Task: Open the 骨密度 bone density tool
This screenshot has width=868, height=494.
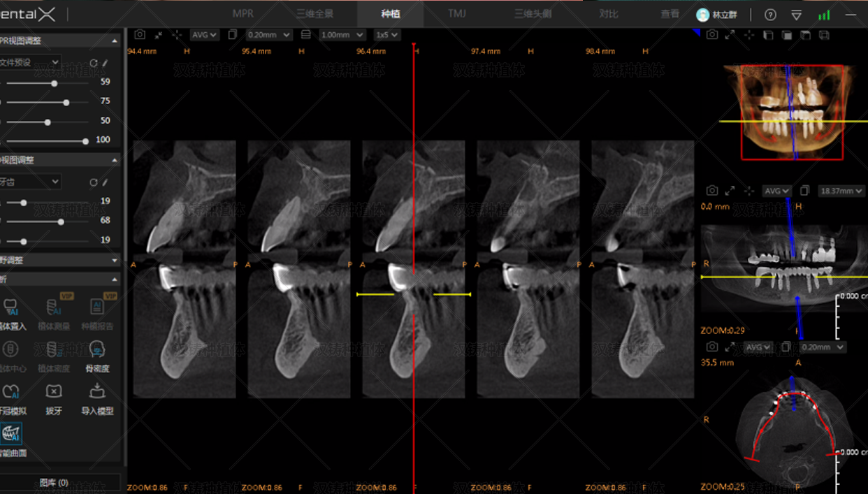Action: pyautogui.click(x=96, y=356)
